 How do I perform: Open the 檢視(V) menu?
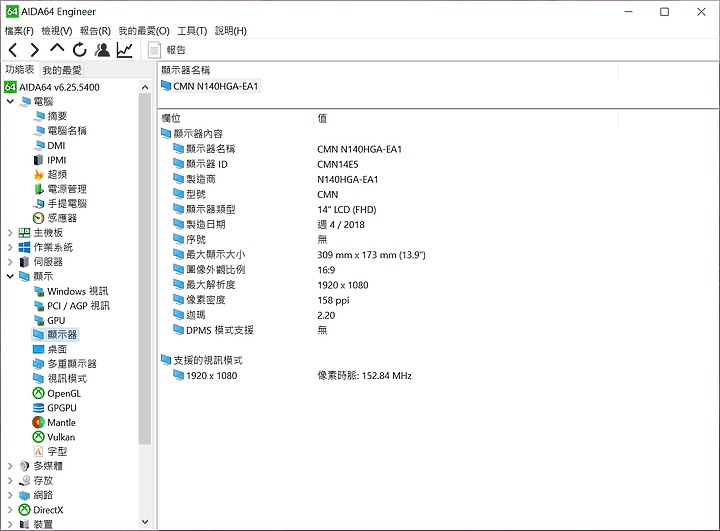pos(57,31)
